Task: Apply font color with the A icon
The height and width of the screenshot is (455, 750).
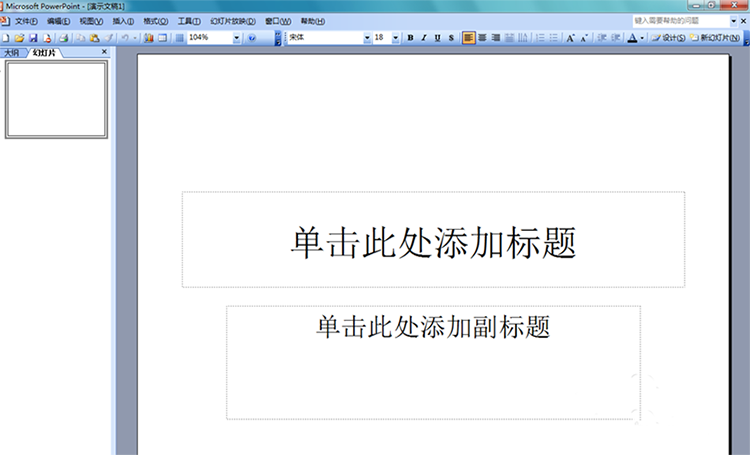Action: pyautogui.click(x=632, y=38)
